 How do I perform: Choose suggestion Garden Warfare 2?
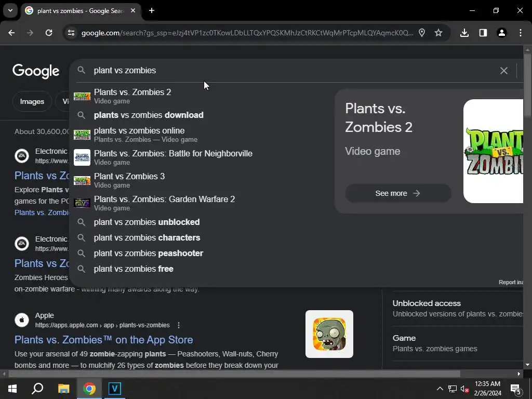coord(200,203)
